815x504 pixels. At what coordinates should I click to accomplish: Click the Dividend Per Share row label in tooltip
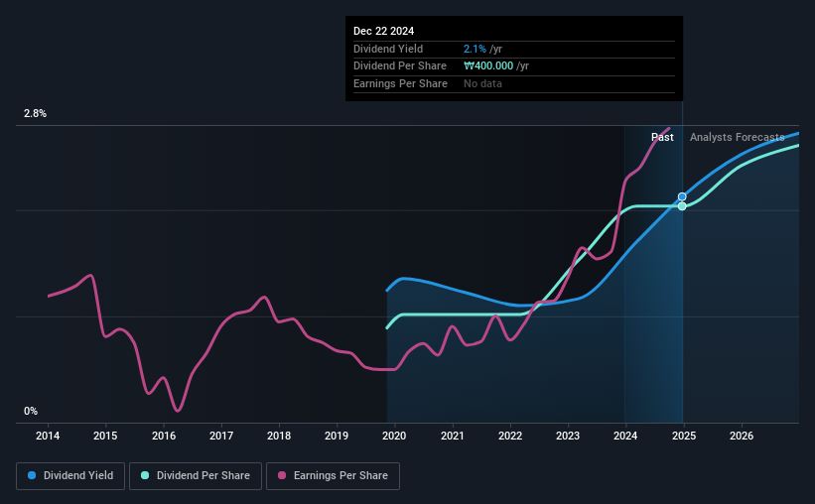click(400, 66)
